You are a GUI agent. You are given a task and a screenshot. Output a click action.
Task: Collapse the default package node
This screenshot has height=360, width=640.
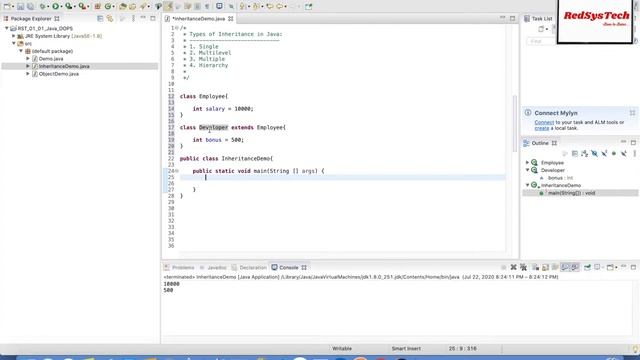tap(21, 51)
